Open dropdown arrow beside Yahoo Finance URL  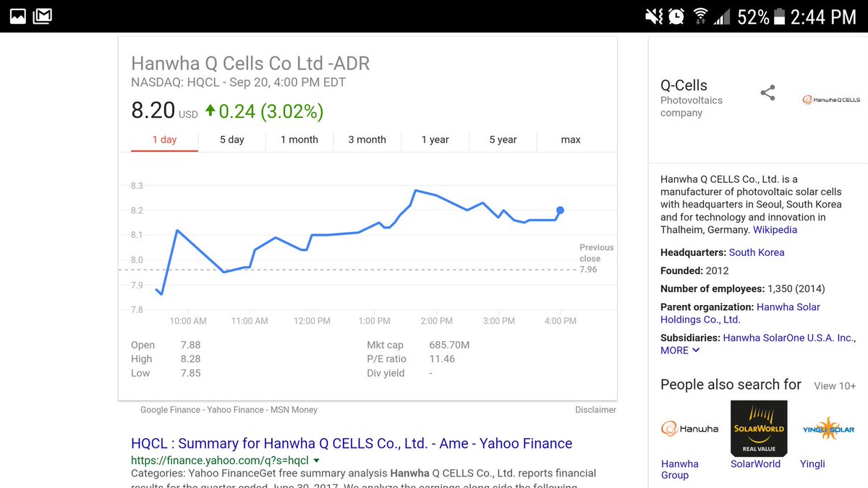click(317, 461)
